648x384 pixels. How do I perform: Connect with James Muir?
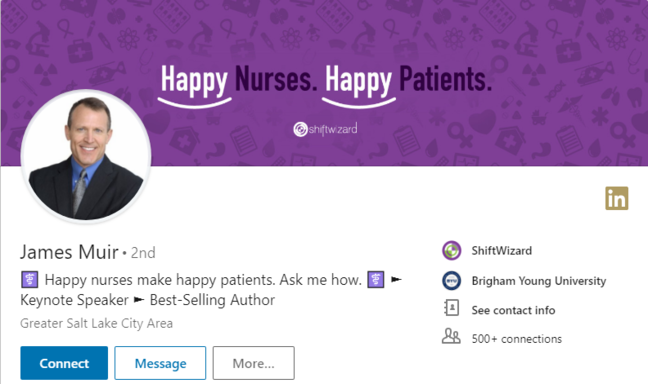(x=64, y=363)
